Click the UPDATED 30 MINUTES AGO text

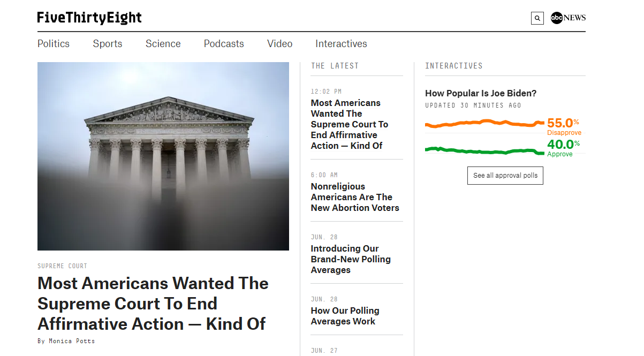pos(473,105)
